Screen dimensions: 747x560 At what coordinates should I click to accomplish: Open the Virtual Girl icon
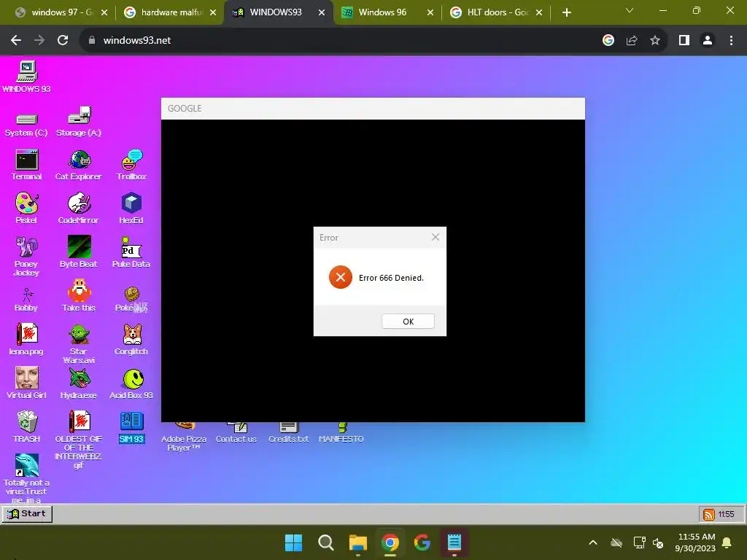[27, 383]
